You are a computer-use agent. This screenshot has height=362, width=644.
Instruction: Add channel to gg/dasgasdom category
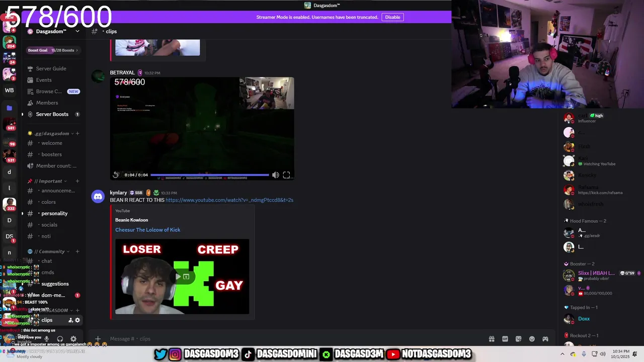click(77, 134)
